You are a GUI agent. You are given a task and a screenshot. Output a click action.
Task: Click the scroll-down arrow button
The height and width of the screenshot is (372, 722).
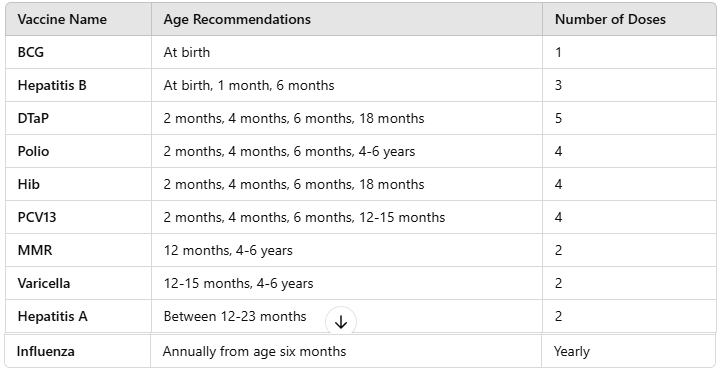click(x=341, y=322)
